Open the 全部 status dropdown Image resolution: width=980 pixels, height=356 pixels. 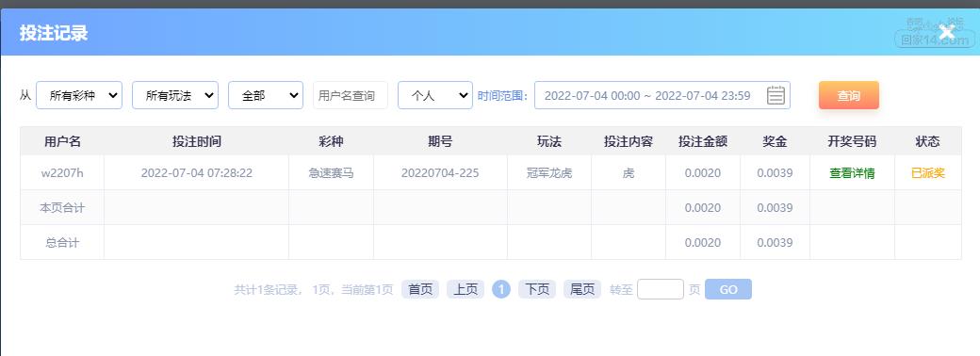266,95
